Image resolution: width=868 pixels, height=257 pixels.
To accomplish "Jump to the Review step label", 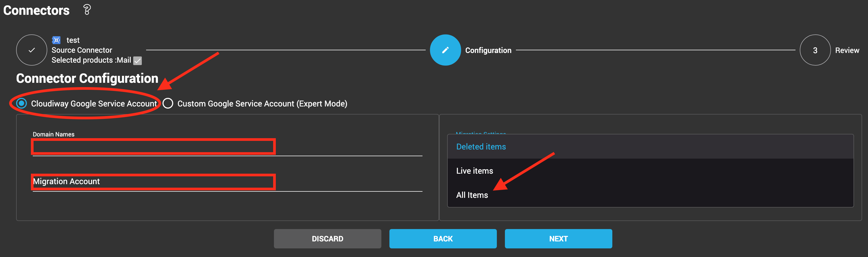I will pyautogui.click(x=847, y=50).
